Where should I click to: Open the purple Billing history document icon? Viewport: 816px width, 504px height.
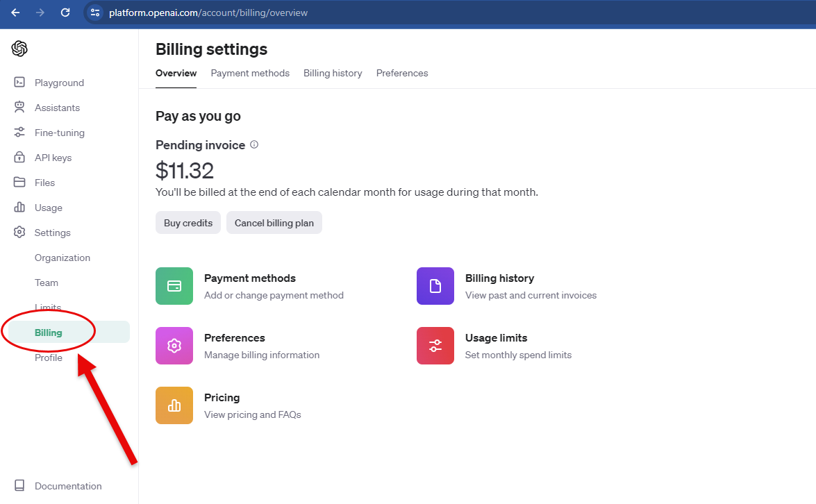435,286
